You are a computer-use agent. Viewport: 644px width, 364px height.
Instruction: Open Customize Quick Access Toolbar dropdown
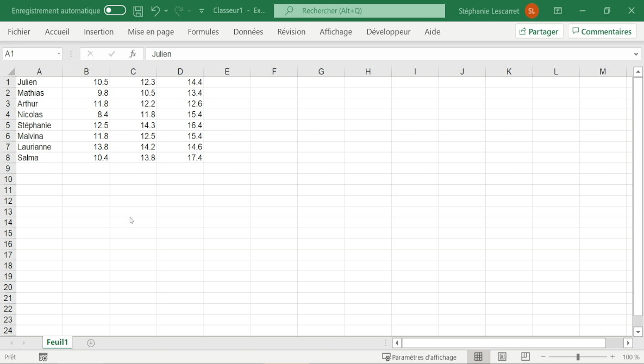point(201,11)
